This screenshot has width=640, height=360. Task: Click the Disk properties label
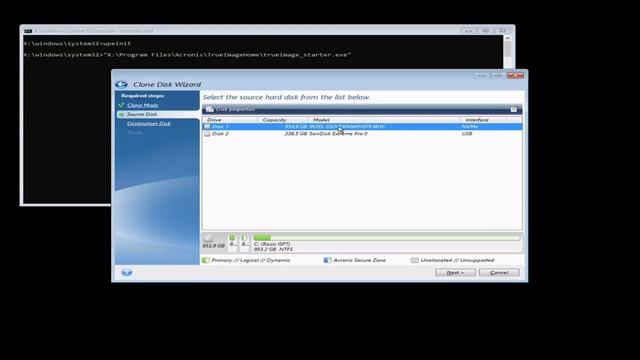[236, 109]
